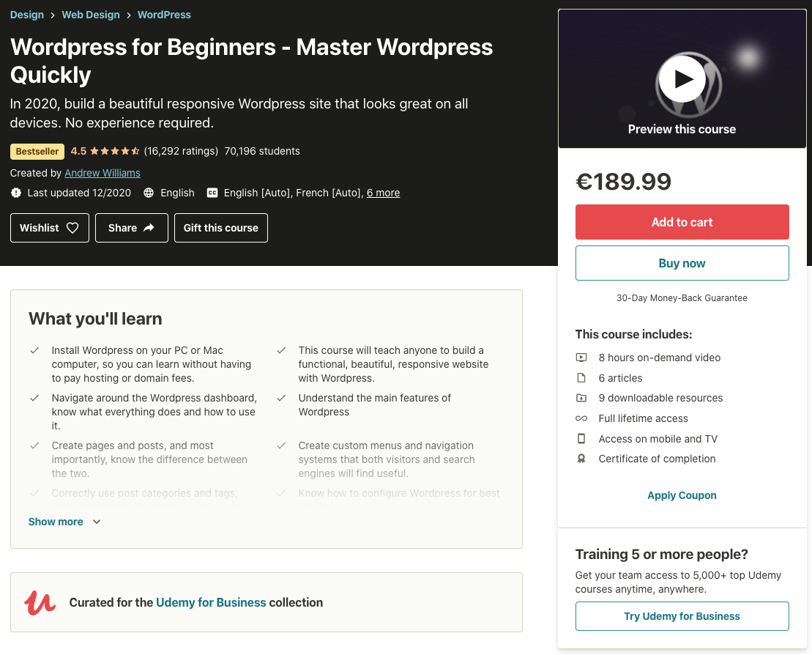The height and width of the screenshot is (655, 812).
Task: Click the certificate ribbon icon
Action: point(581,459)
